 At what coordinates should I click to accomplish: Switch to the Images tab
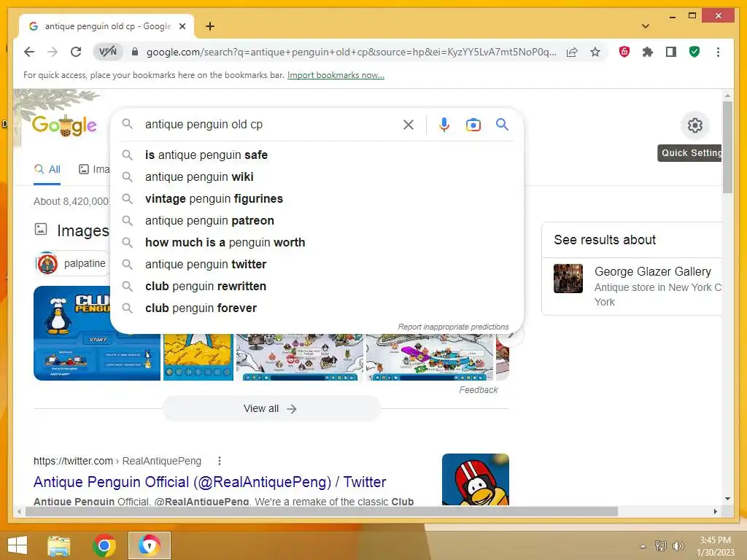pos(94,169)
